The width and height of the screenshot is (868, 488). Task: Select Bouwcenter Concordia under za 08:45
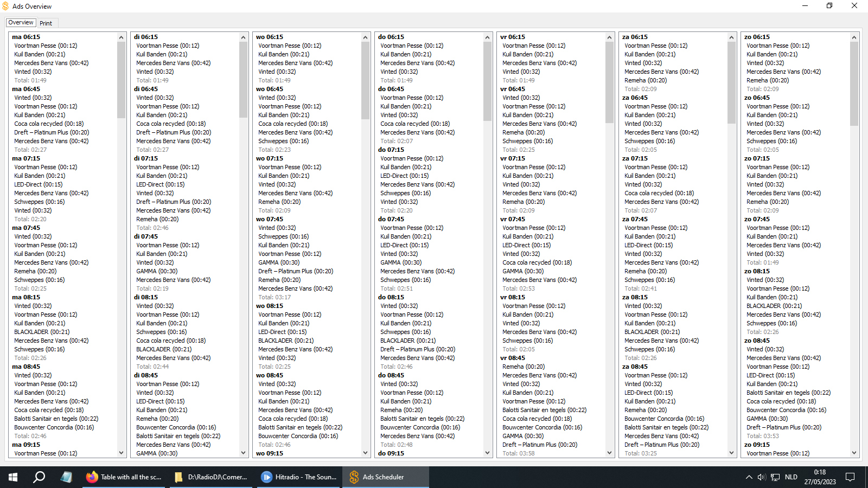click(x=665, y=419)
